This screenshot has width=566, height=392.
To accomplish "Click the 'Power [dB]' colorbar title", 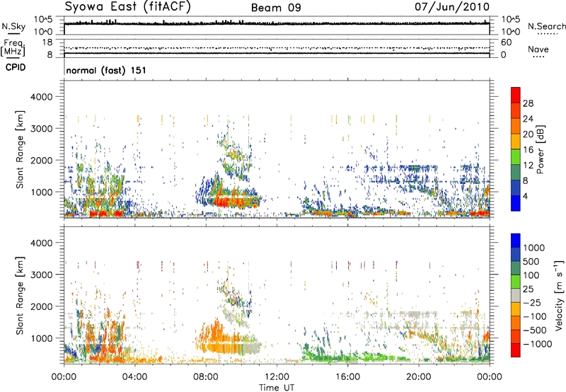I will coord(541,149).
